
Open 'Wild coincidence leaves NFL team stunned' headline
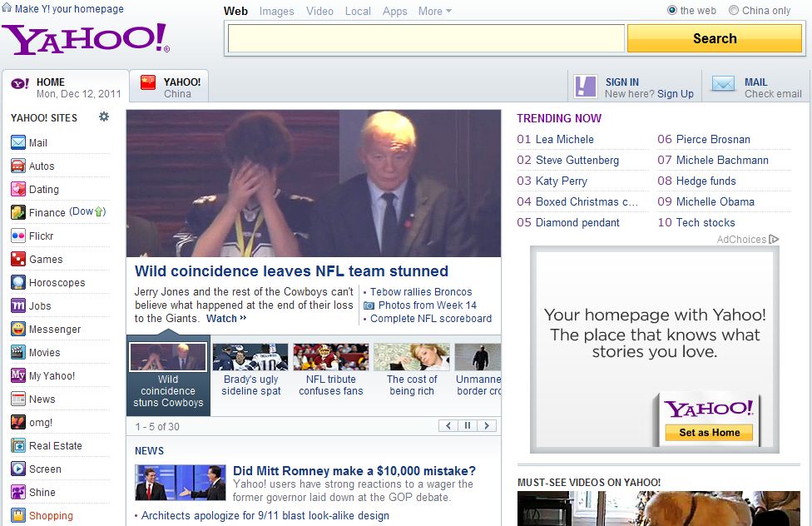click(x=291, y=271)
